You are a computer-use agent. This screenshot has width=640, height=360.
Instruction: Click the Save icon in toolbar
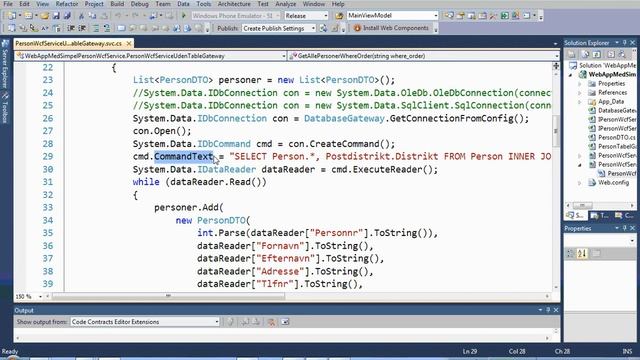(x=56, y=16)
